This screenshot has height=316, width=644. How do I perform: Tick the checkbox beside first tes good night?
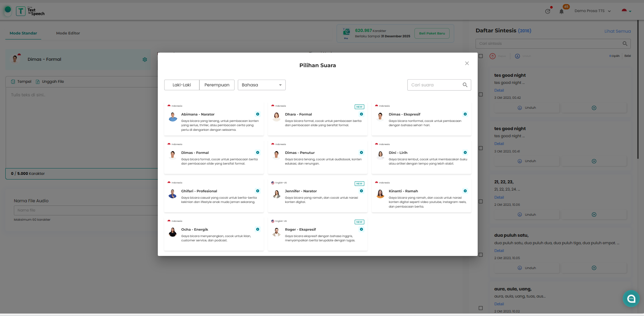[481, 95]
